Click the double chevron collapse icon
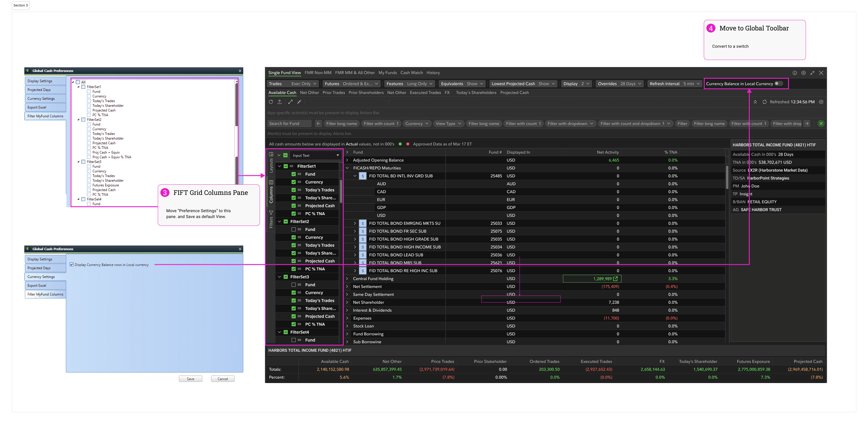868x424 pixels. pos(755,102)
